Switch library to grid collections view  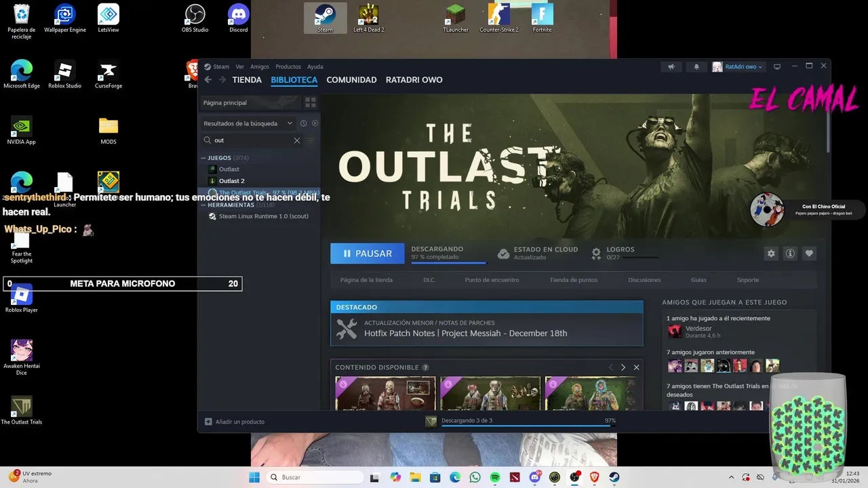coord(311,102)
